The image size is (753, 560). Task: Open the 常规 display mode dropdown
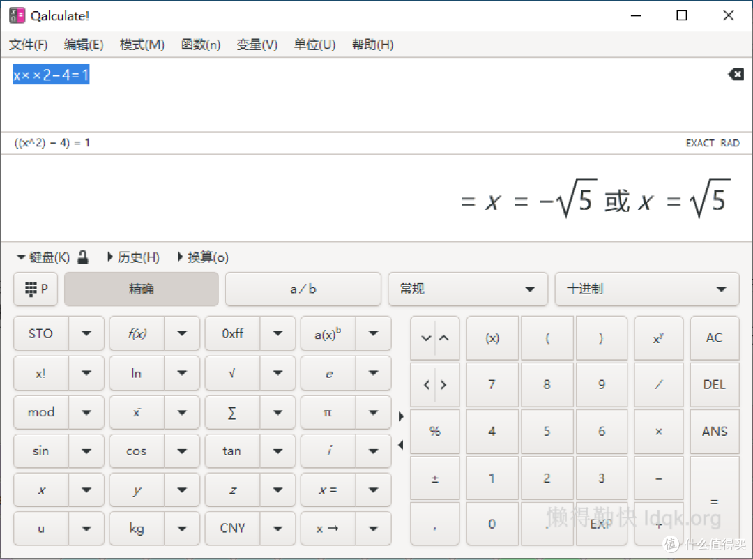tap(468, 289)
